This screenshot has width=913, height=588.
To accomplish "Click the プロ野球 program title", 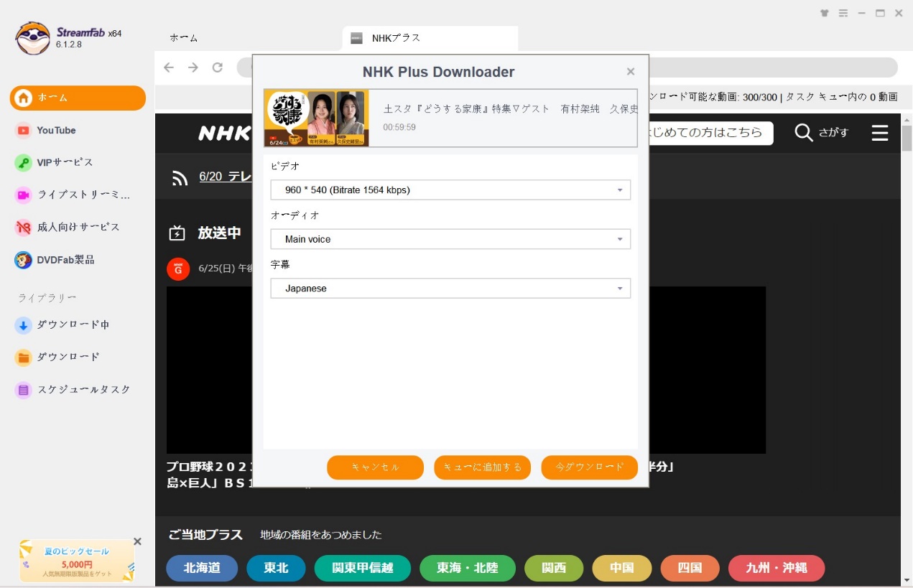I will pos(209,475).
